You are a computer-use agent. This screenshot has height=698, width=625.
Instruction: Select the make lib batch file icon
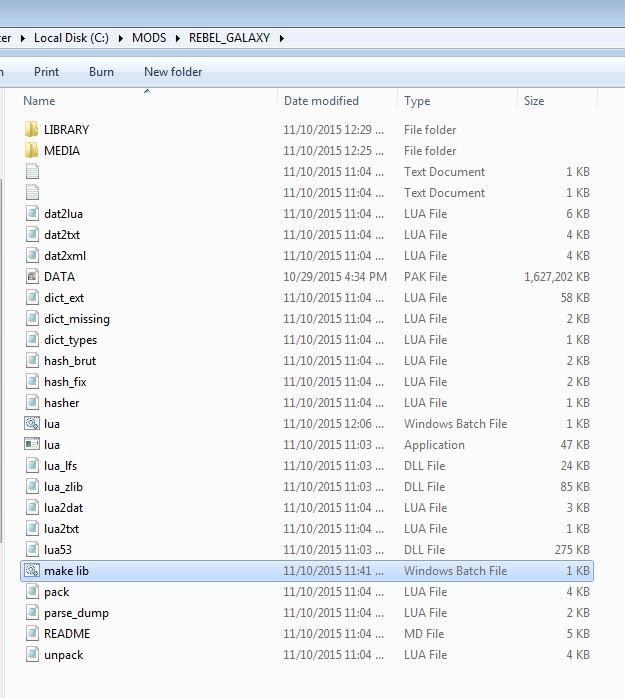(x=31, y=571)
